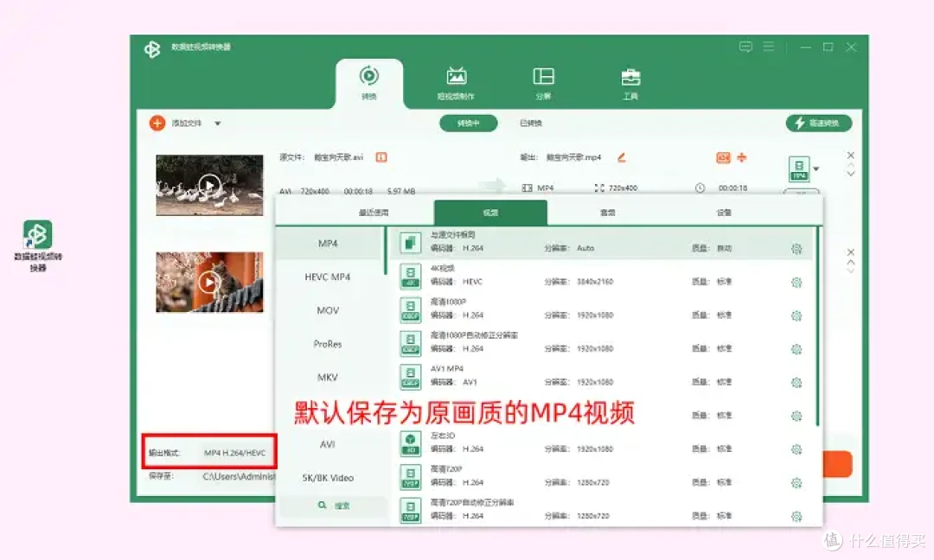Open the output format field MP4 H.264/HEVC
Viewport: 934px width, 560px height.
point(234,453)
